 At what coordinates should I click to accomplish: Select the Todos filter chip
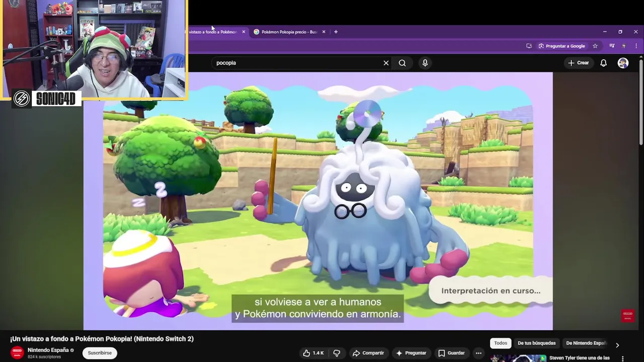pos(501,343)
